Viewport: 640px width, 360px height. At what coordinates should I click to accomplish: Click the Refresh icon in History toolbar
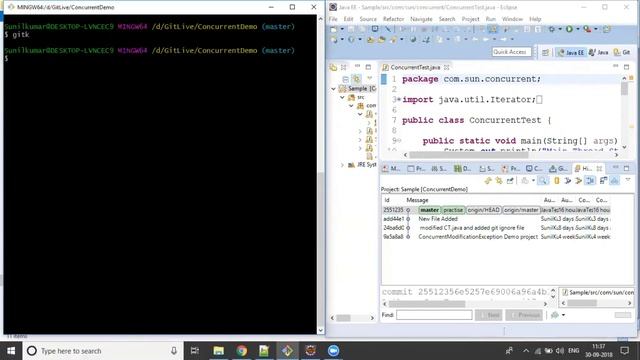tap(488, 180)
